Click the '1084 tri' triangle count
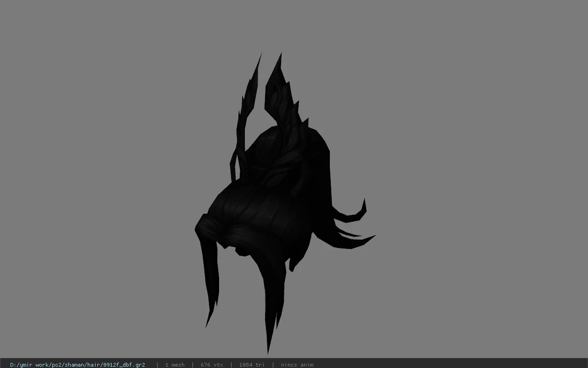The image size is (588, 368). point(252,365)
